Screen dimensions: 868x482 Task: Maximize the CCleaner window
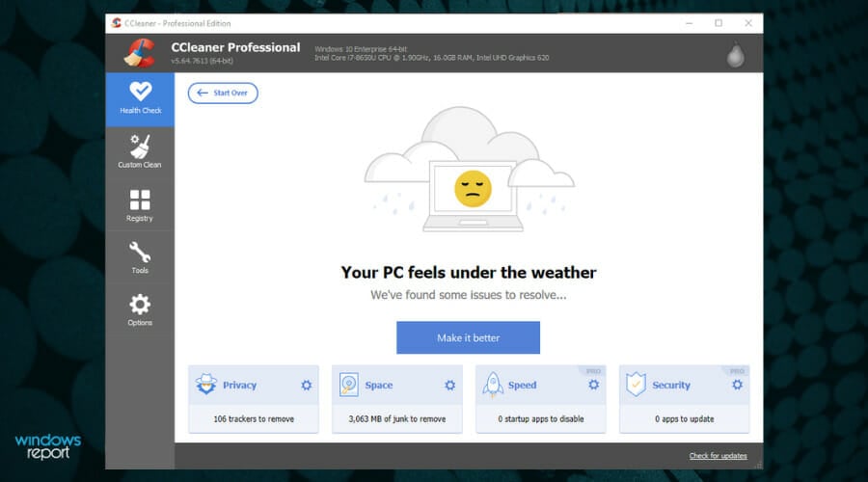719,23
